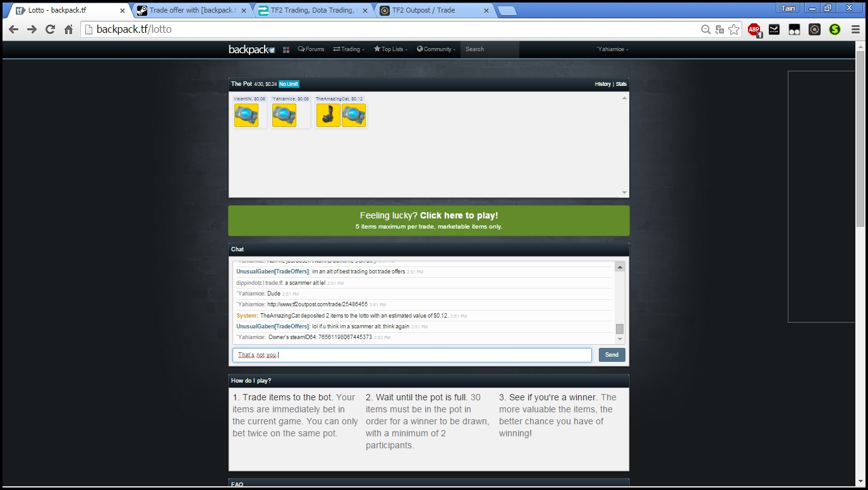Viewport: 868px width, 490px height.
Task: Open the pot History link
Action: (603, 84)
